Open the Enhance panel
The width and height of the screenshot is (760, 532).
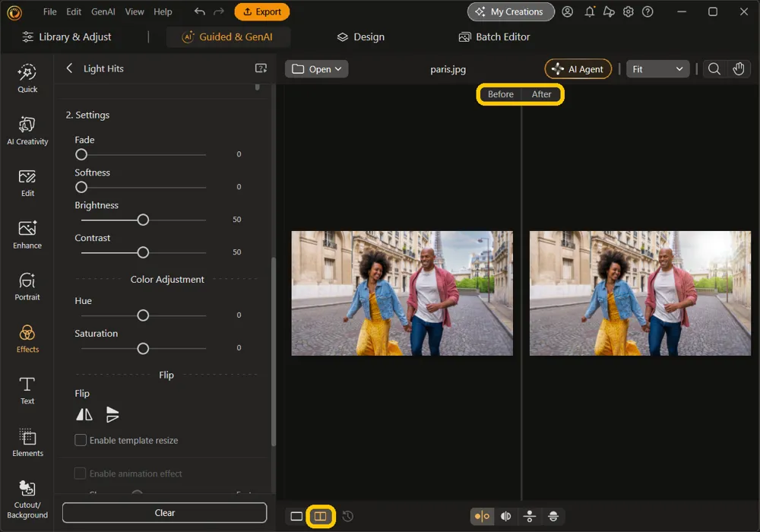click(x=27, y=235)
